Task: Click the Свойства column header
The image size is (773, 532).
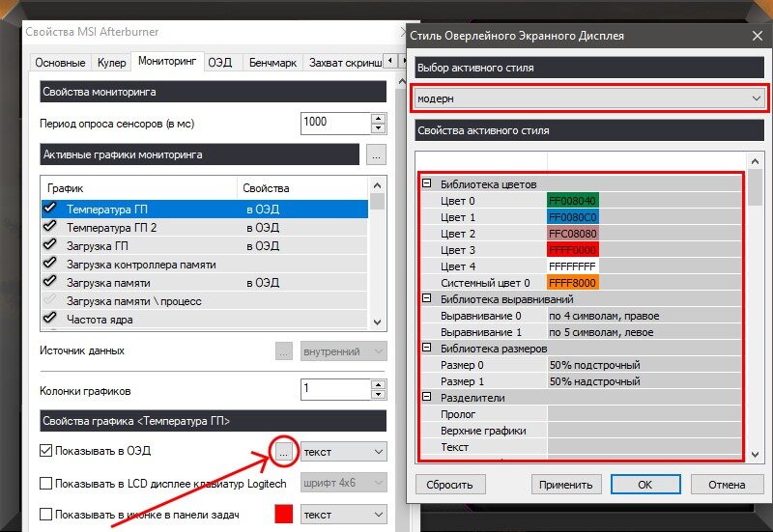Action: (302, 188)
